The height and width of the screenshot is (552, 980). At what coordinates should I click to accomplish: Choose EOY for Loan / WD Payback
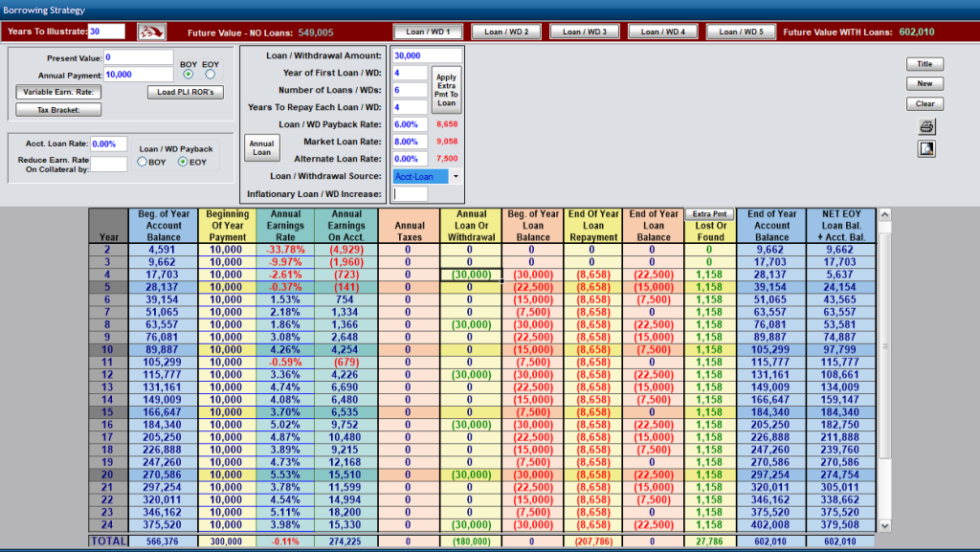click(x=183, y=162)
